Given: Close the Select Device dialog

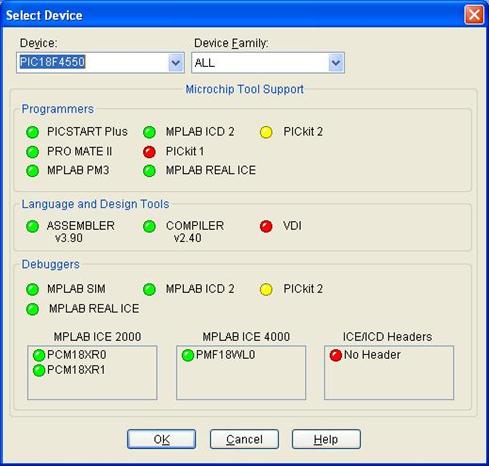Looking at the screenshot, I should click(x=474, y=15).
